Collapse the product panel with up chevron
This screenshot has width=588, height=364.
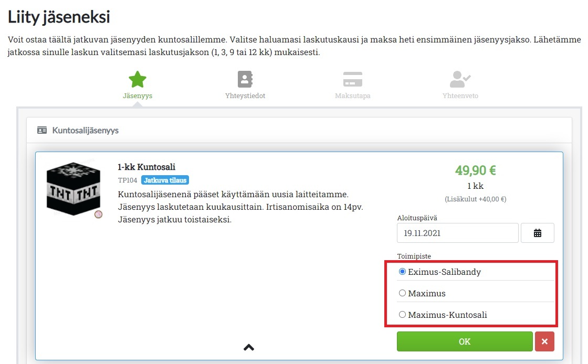coord(249,347)
